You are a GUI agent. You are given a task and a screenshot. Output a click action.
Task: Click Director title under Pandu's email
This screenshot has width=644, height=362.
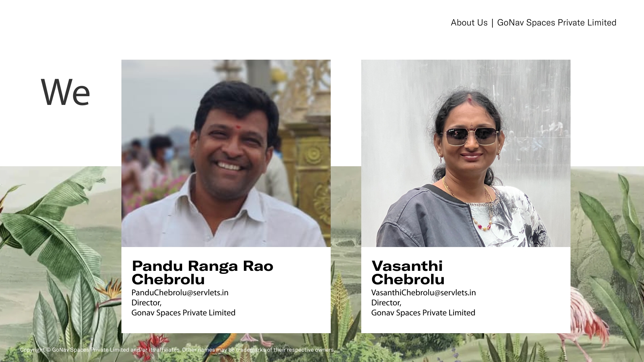pos(147,303)
